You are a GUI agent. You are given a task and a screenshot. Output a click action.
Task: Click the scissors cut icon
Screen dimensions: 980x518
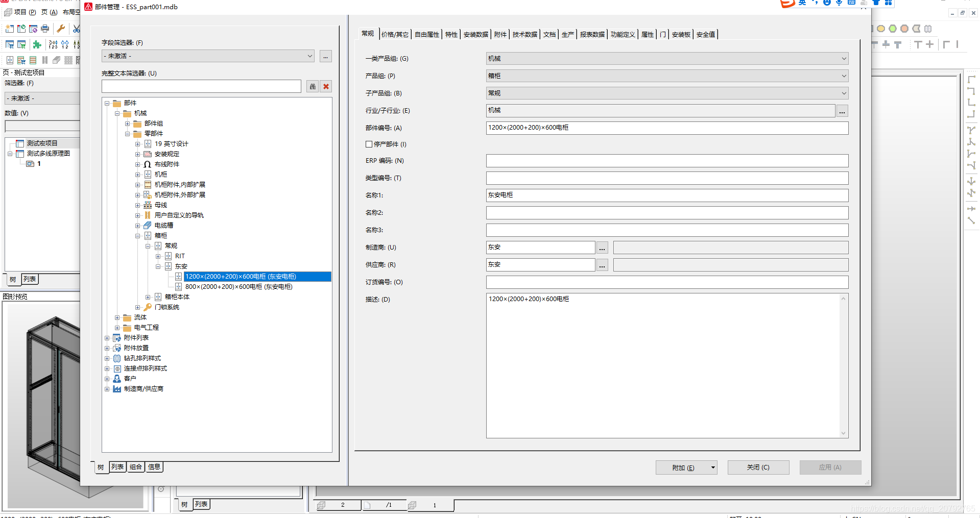pos(76,29)
